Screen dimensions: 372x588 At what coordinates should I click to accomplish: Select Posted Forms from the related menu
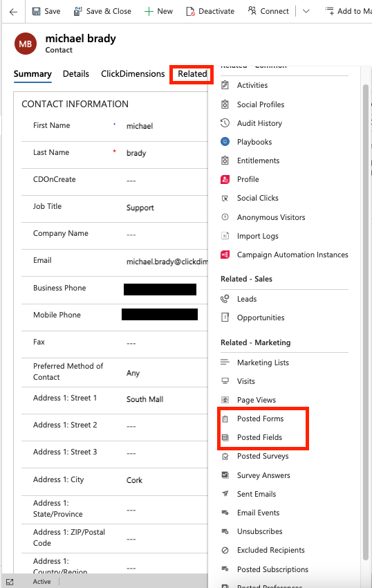coord(260,419)
